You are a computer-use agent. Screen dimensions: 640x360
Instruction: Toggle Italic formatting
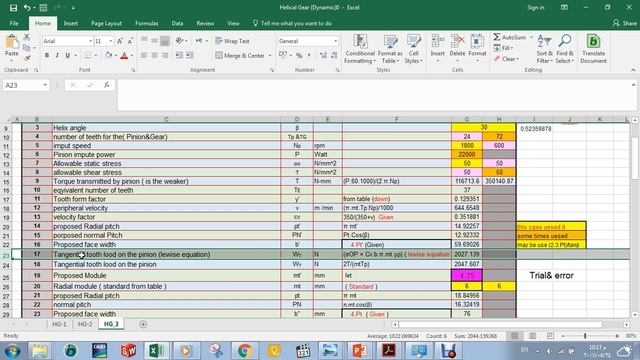(x=57, y=55)
